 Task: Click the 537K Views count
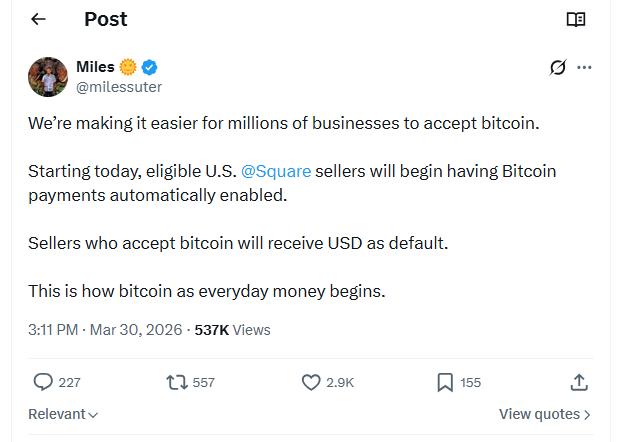(232, 330)
